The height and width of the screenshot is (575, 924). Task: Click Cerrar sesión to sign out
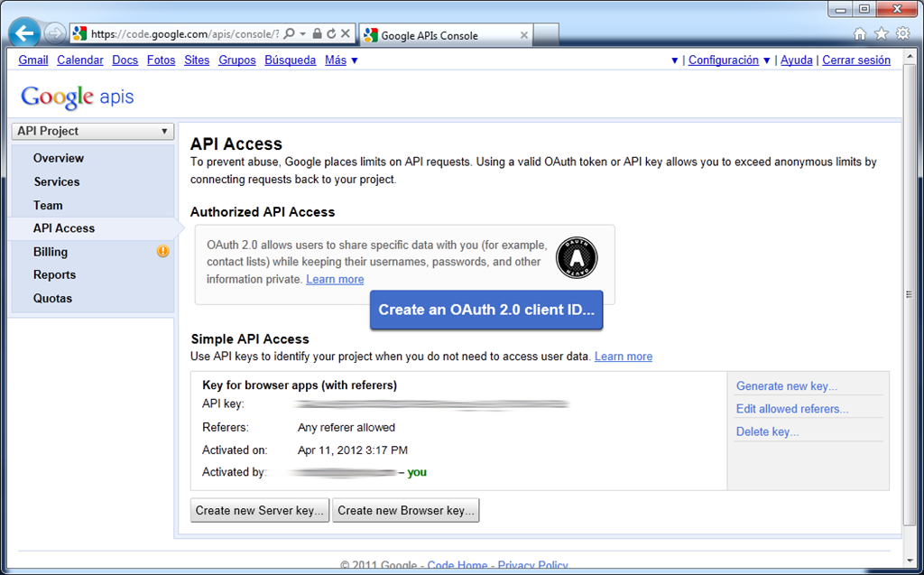pyautogui.click(x=856, y=60)
